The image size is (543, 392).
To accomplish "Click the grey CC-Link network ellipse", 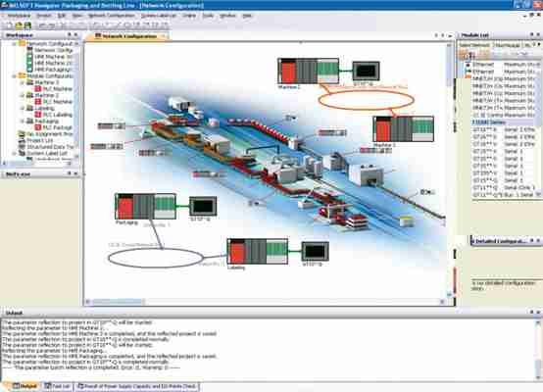I will [156, 258].
